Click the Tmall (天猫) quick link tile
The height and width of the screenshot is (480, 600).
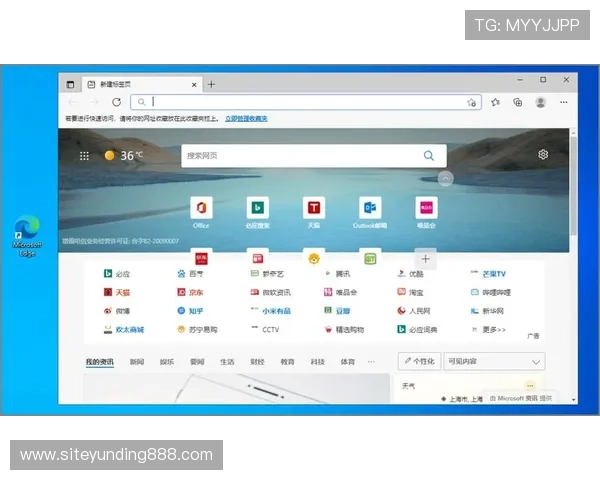[x=314, y=208]
